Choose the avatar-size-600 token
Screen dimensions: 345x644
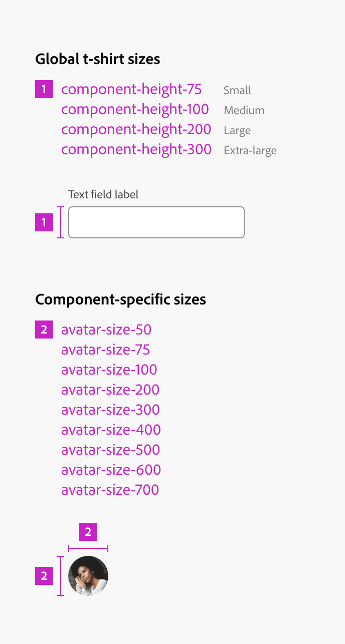pyautogui.click(x=111, y=470)
